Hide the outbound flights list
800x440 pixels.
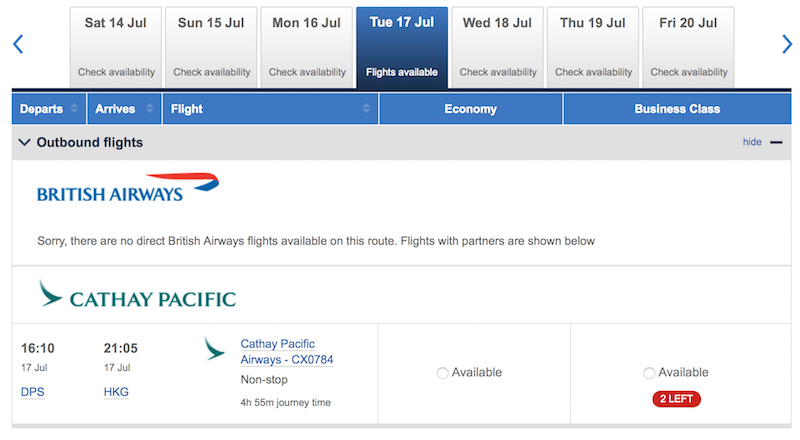click(752, 142)
